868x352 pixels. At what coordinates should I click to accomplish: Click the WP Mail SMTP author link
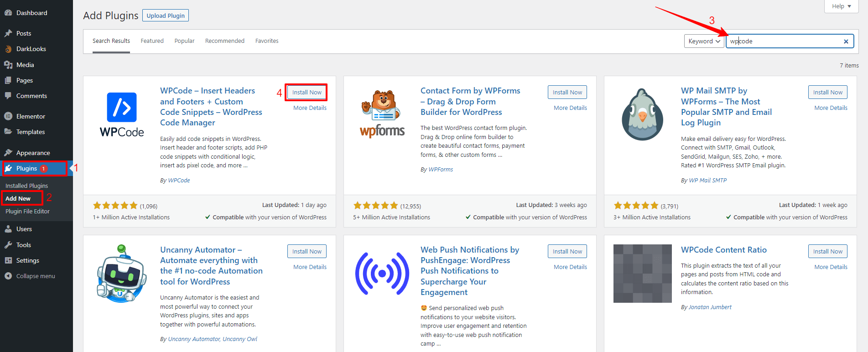(x=707, y=181)
